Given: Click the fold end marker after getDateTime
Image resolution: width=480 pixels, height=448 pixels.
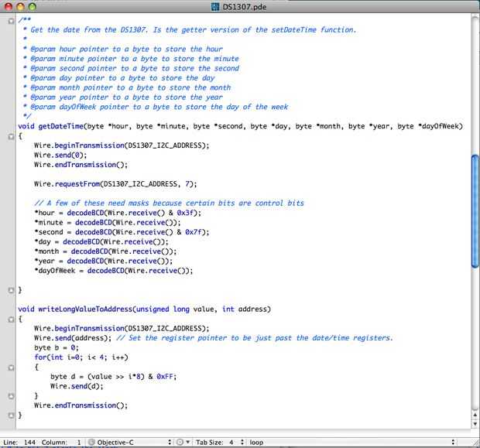Looking at the screenshot, I should coord(11,290).
